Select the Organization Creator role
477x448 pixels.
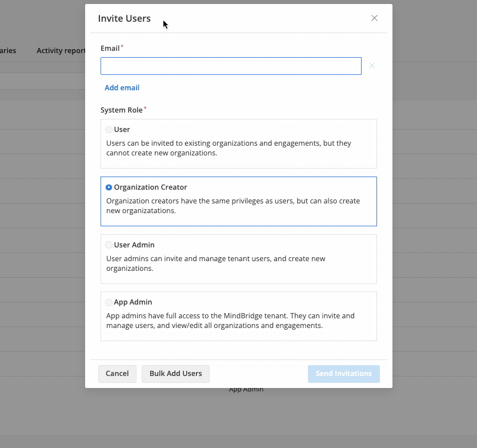(108, 187)
